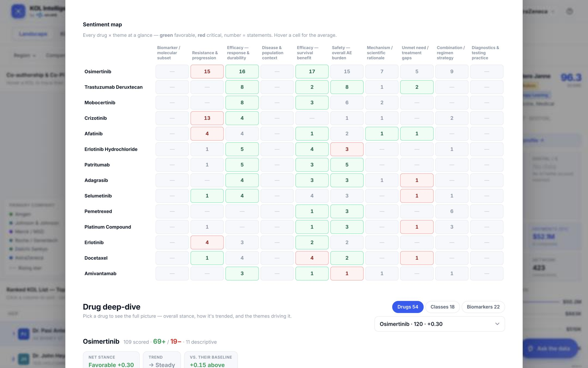This screenshot has width=588, height=368.
Task: Switch to the Classes 18 tab
Action: (442, 307)
